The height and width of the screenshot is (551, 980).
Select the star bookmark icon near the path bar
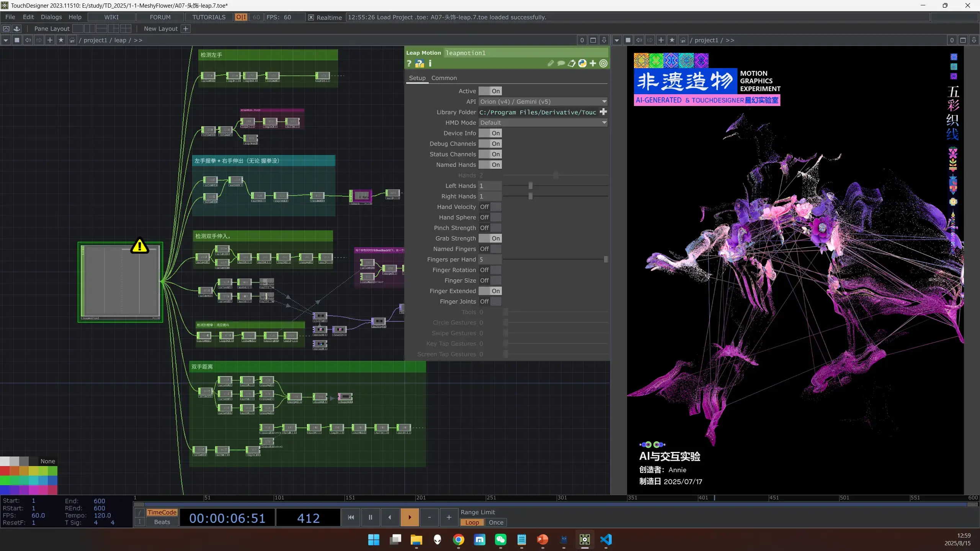[x=61, y=40]
